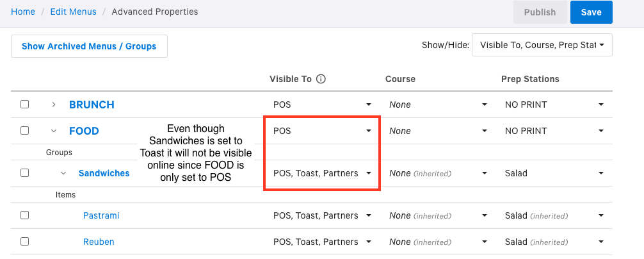Collapse the Sandwiches group chevron
This screenshot has height=259, width=644.
(64, 173)
